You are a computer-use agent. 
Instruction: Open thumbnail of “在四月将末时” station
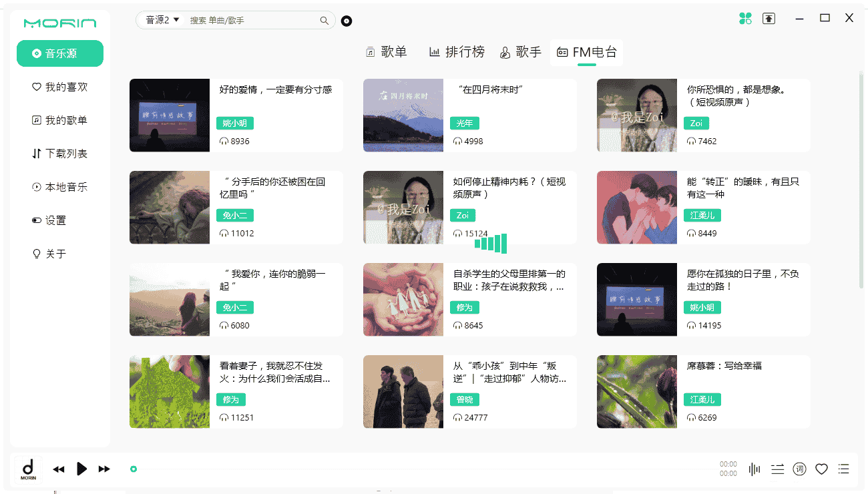tap(403, 115)
